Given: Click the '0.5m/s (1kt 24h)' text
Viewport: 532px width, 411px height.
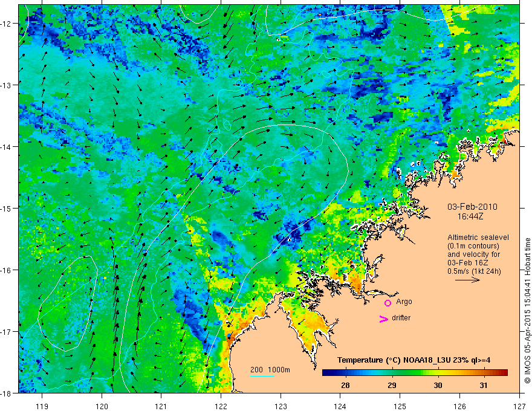Looking at the screenshot, I should [474, 271].
